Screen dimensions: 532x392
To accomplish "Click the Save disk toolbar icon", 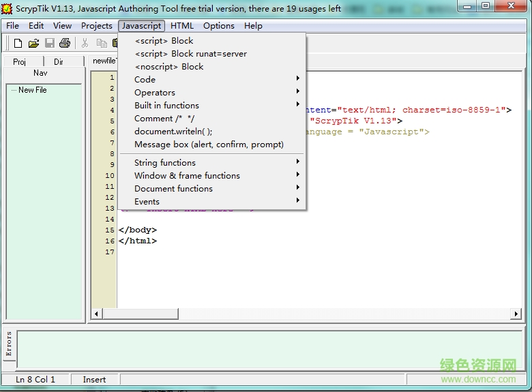I will tap(50, 43).
